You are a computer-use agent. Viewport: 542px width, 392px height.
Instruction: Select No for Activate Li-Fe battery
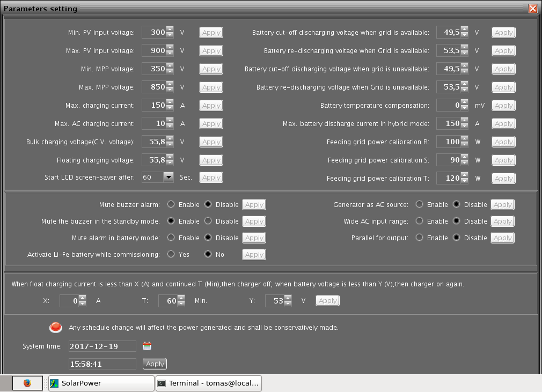[208, 254]
